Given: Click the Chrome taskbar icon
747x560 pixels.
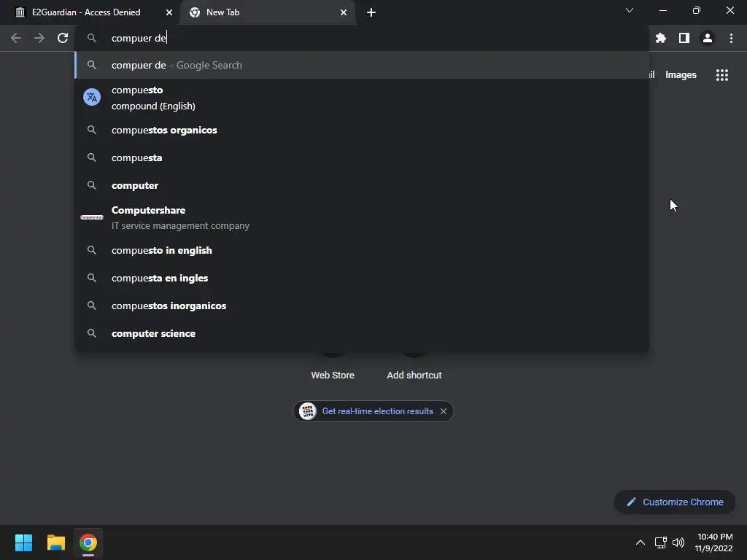Looking at the screenshot, I should (x=88, y=542).
